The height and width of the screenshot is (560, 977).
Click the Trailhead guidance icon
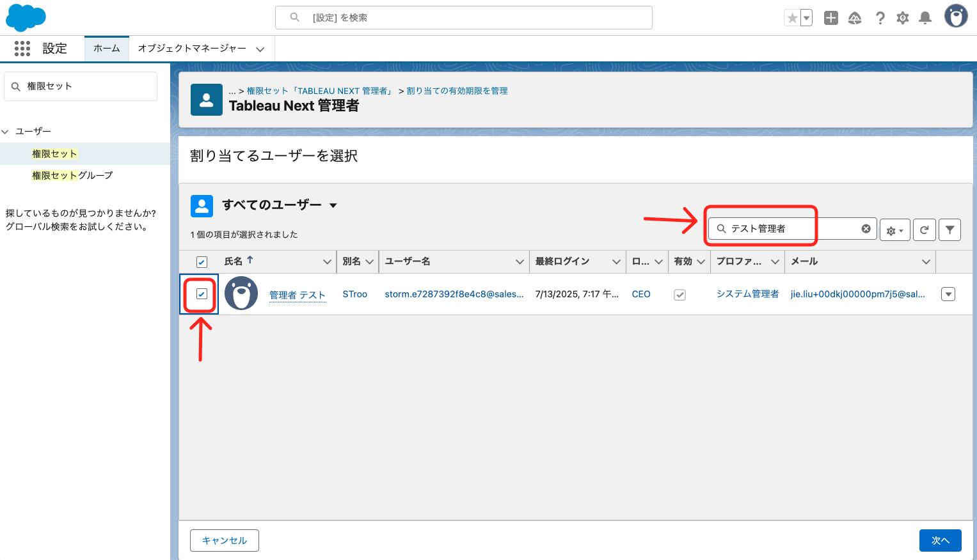(855, 18)
